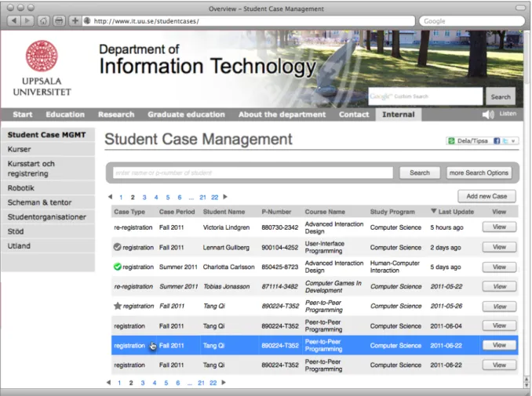Viewport: 532px width, 396px height.
Task: Click more Search Options button
Action: coord(479,173)
